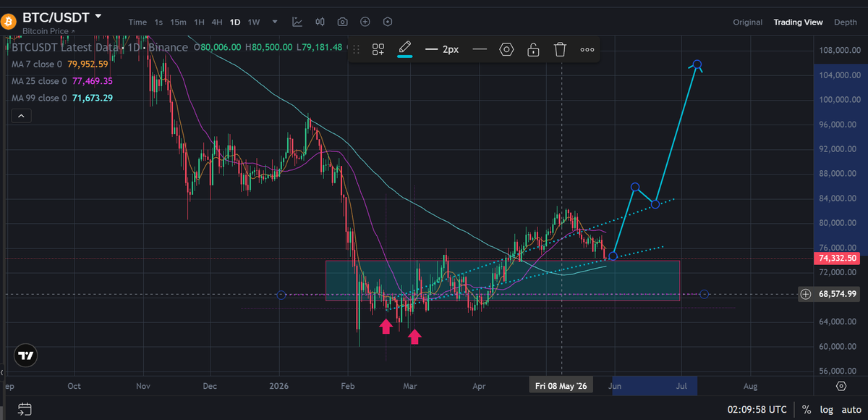The height and width of the screenshot is (420, 868).
Task: Select the Trading View tab
Action: 798,22
